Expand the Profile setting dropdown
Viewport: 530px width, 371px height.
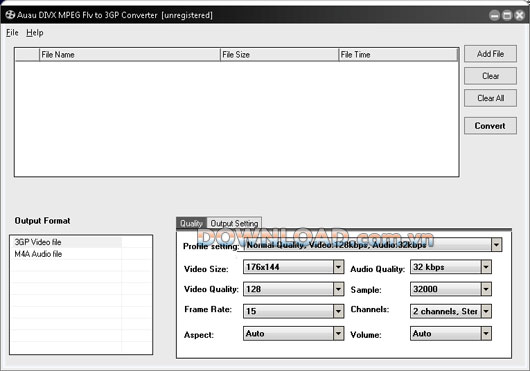click(x=496, y=245)
